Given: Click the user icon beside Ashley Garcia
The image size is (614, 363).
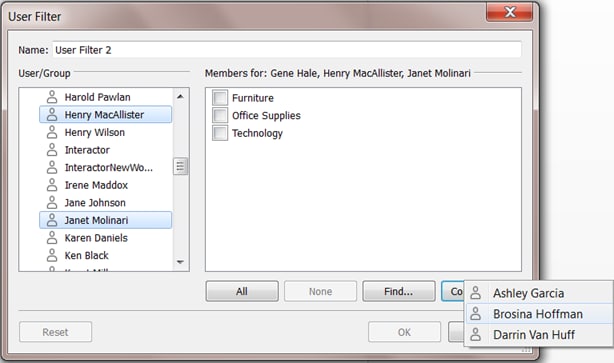Looking at the screenshot, I should click(x=475, y=293).
